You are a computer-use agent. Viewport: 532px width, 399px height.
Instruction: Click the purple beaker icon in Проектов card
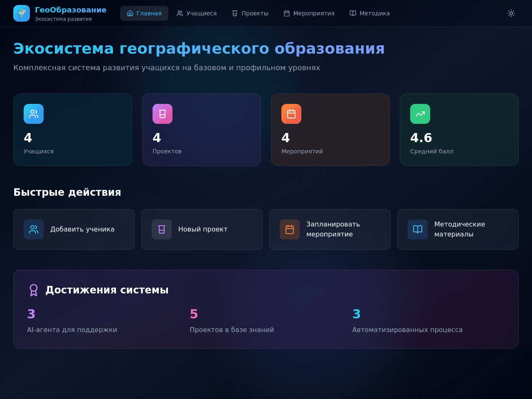(163, 114)
